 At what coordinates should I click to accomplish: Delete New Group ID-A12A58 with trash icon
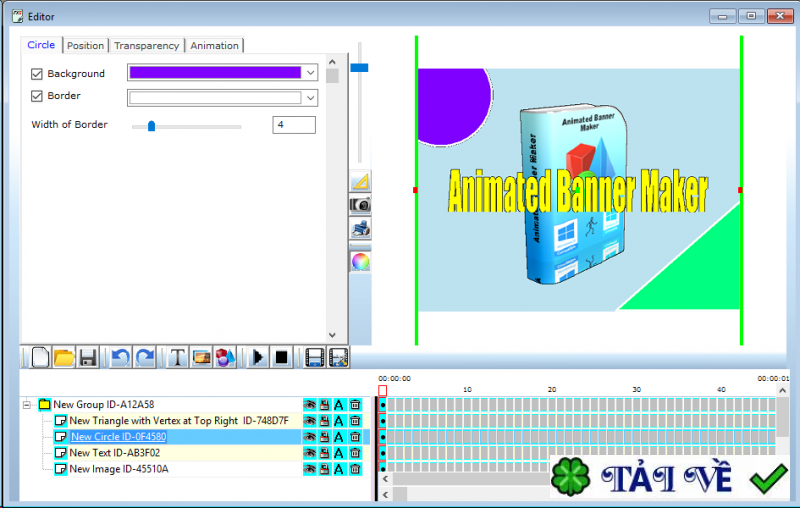pos(355,405)
